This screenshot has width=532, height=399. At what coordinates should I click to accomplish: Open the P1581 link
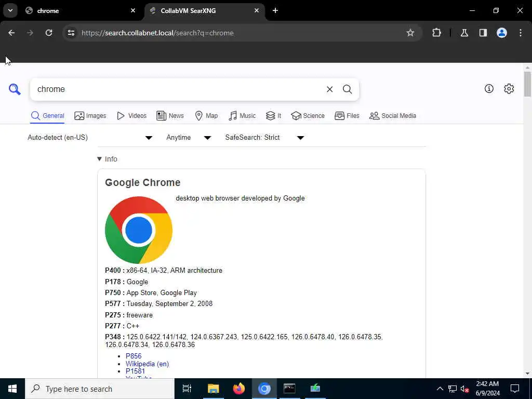coord(135,371)
